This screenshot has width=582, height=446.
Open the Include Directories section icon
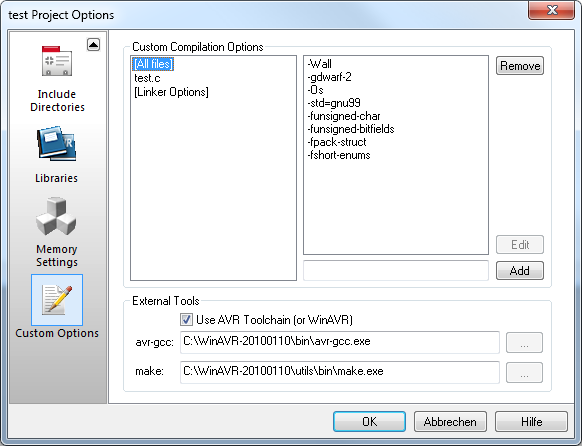point(57,61)
